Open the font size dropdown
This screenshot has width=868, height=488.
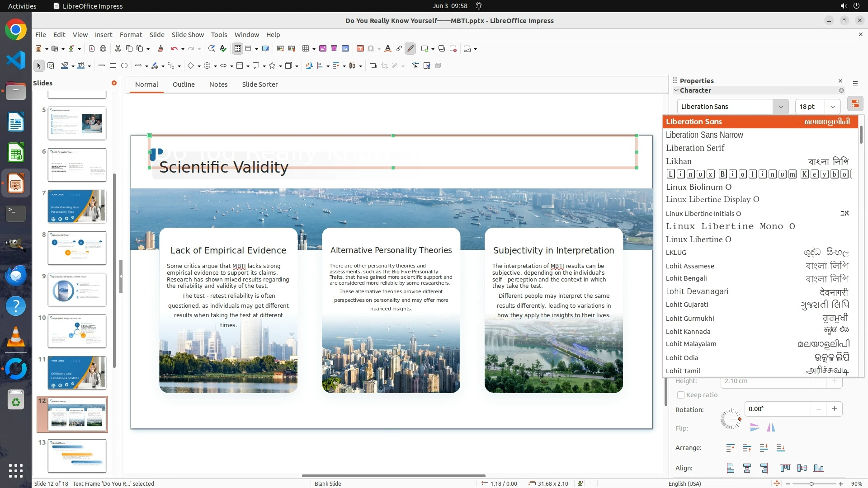[x=832, y=107]
